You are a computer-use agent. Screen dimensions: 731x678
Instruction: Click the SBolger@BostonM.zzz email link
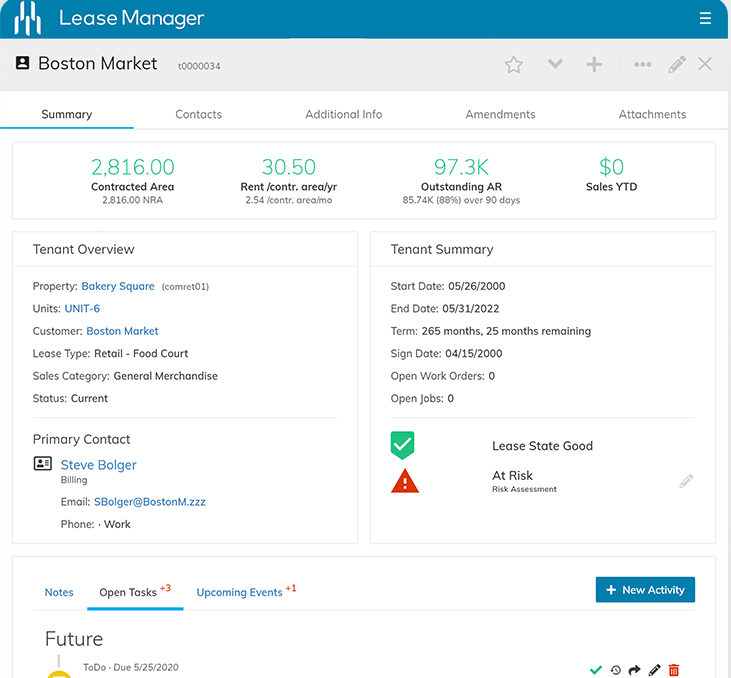pos(150,502)
